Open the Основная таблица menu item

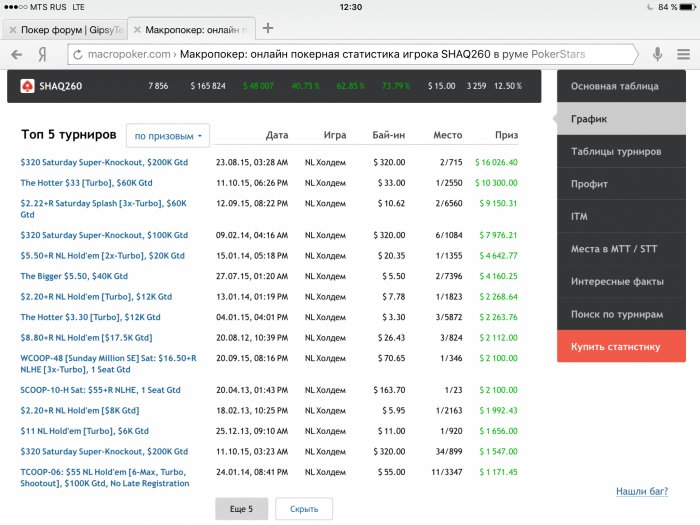tap(621, 86)
